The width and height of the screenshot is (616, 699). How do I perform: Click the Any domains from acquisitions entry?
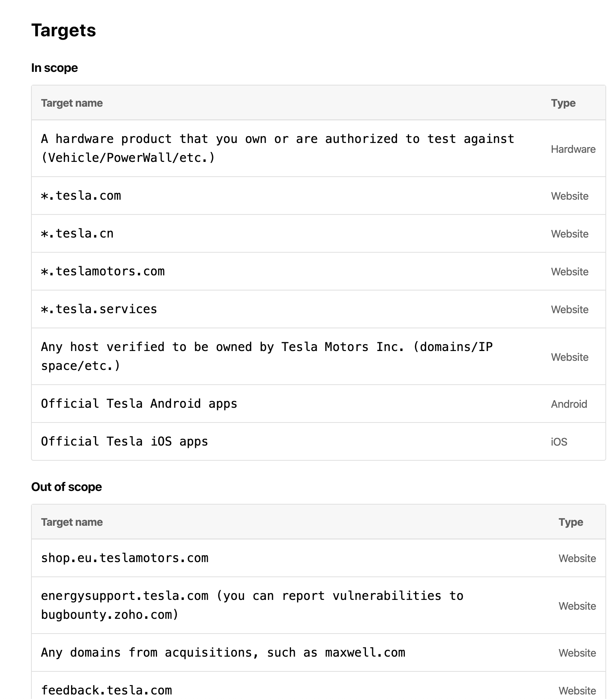point(223,652)
